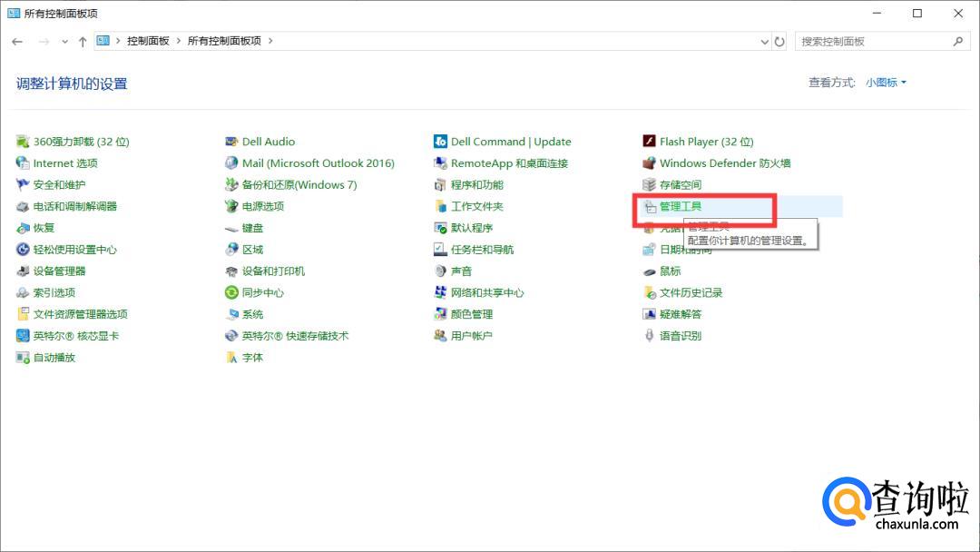Open 颜色管理 link
This screenshot has width=980, height=552.
(x=472, y=314)
